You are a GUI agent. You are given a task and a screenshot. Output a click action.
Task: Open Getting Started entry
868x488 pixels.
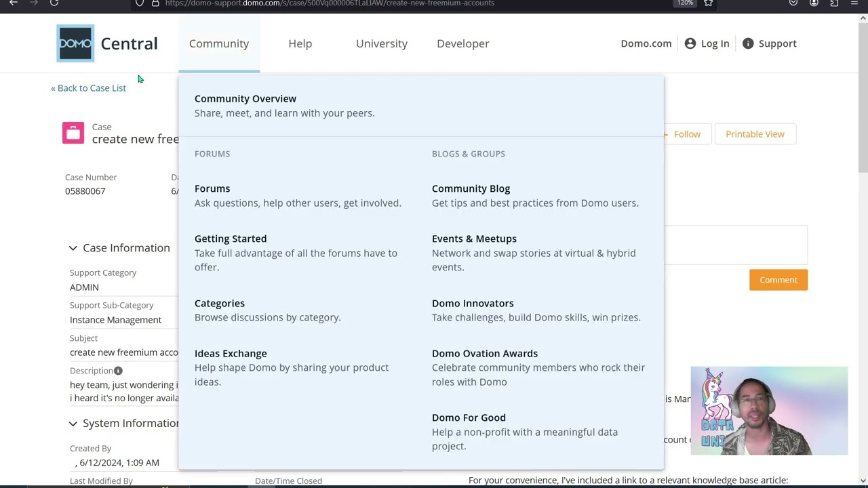click(231, 239)
